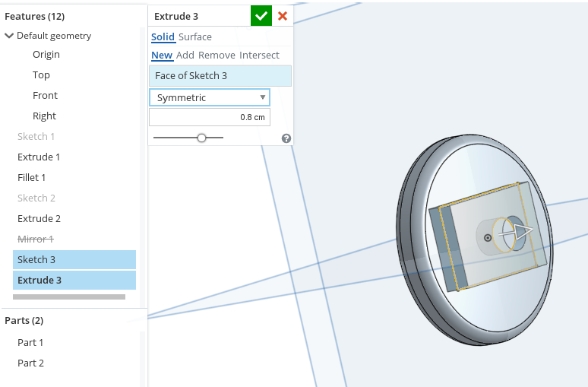
Task: Select Part 2 in Parts list
Action: [30, 363]
